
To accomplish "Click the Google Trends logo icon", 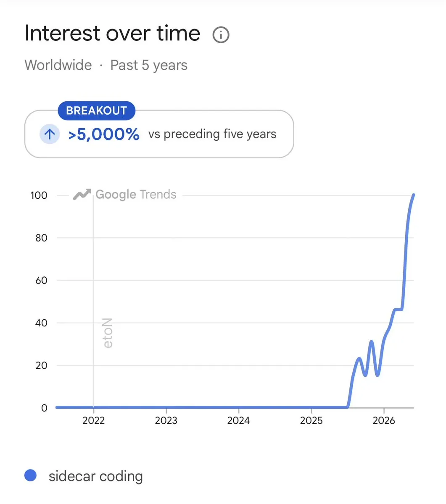I will pos(82,194).
